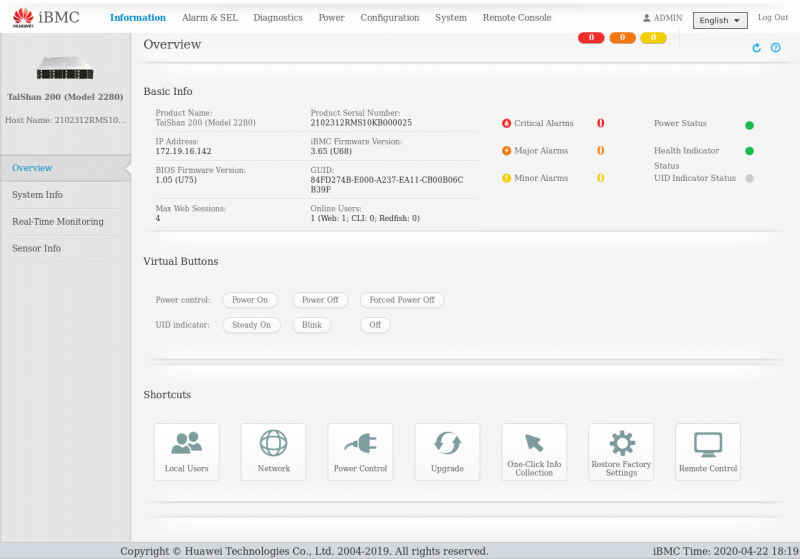Click the minor alarms count 0
The height and width of the screenshot is (559, 800).
coord(601,178)
